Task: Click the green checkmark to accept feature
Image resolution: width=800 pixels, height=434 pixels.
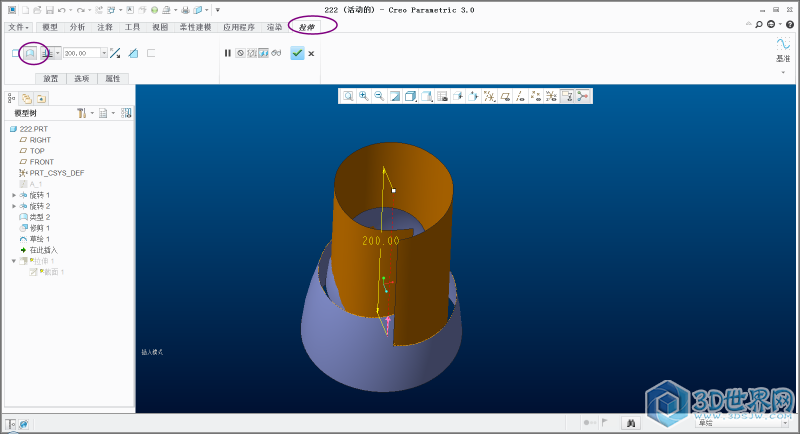Action: (297, 53)
